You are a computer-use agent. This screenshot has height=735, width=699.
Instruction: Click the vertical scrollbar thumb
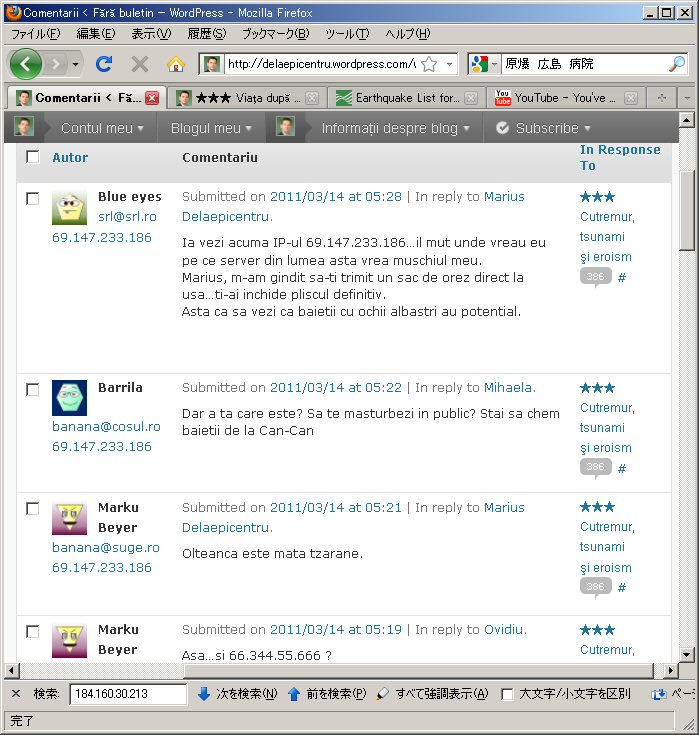(x=687, y=210)
